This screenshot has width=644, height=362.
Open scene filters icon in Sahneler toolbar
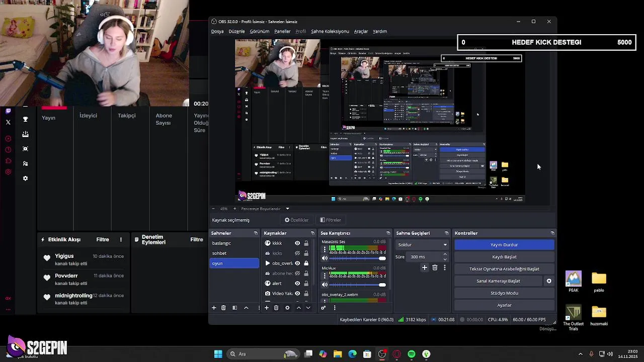(234, 308)
